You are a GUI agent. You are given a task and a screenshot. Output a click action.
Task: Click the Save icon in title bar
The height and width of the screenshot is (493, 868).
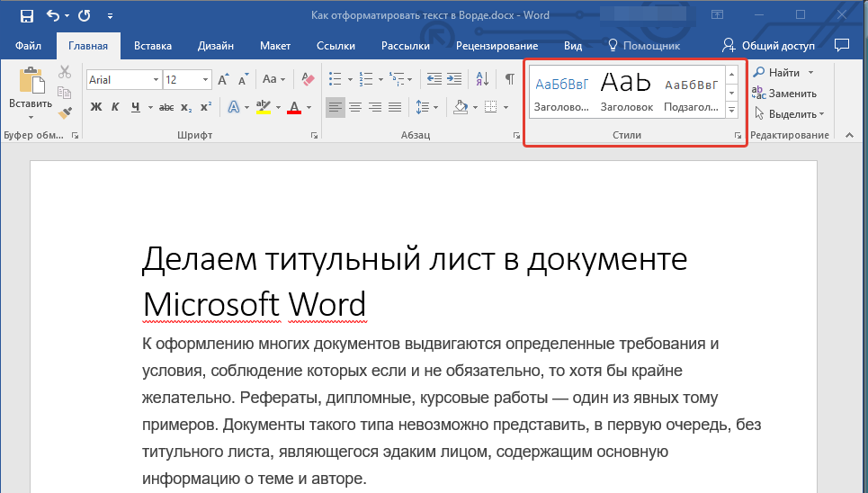tap(27, 15)
